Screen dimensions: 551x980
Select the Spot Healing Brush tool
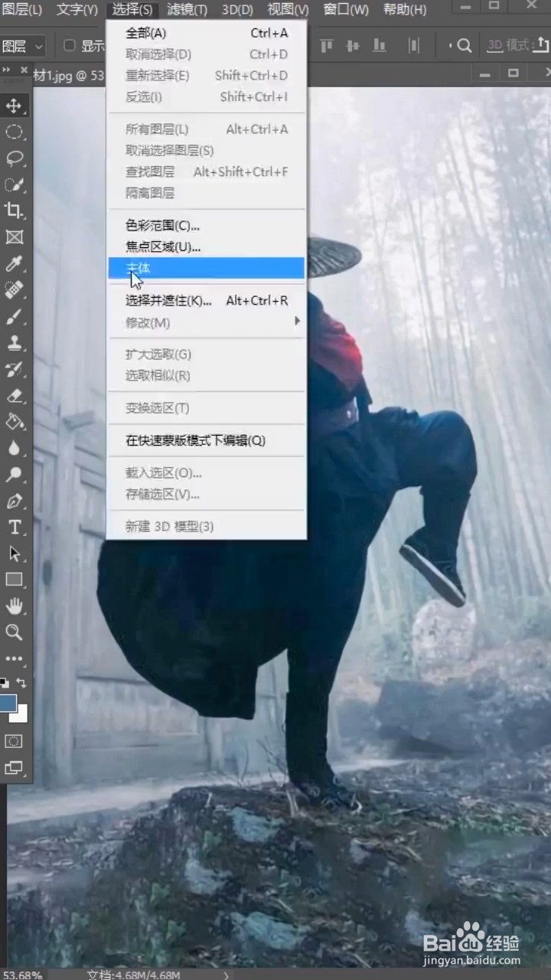point(15,290)
